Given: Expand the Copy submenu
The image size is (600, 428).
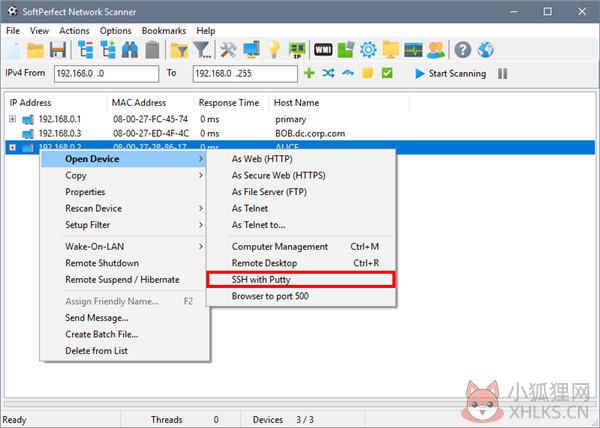Looking at the screenshot, I should [125, 176].
